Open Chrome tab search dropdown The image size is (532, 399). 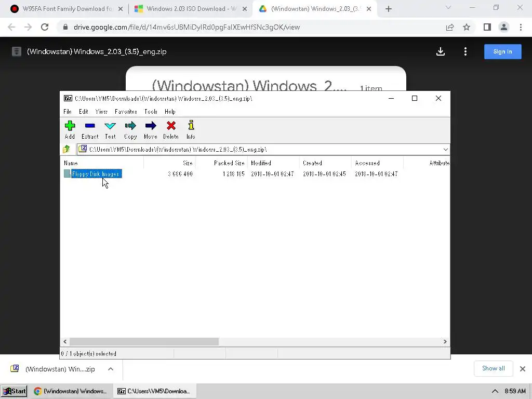[x=448, y=7]
